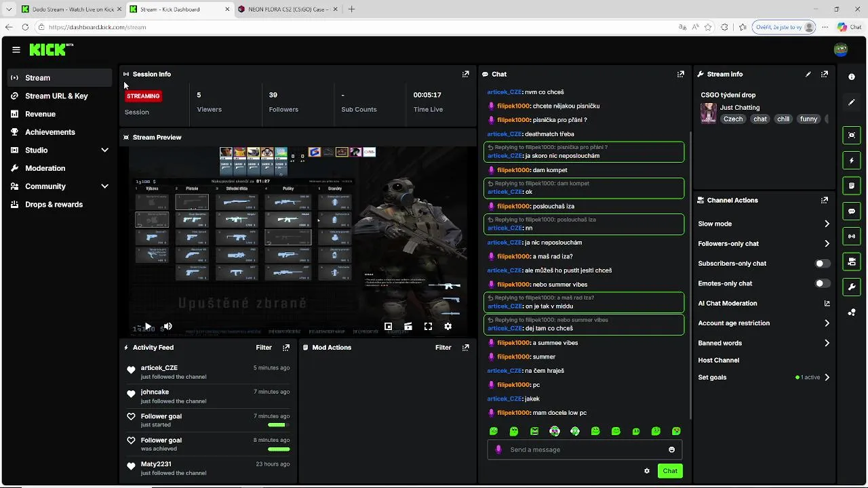Screen dimensions: 868x488
Task: Pop out the Mod Actions panel
Action: click(465, 347)
